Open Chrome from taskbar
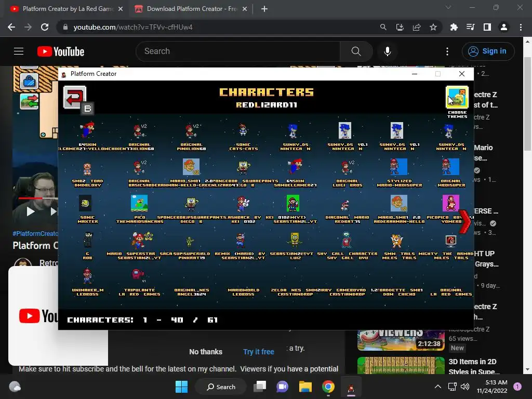The height and width of the screenshot is (399, 532). pyautogui.click(x=328, y=387)
